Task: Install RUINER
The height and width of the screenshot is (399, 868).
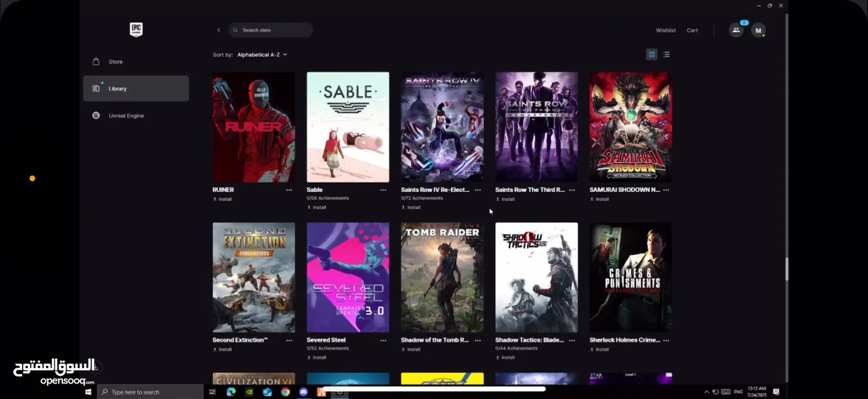Action: coord(223,199)
